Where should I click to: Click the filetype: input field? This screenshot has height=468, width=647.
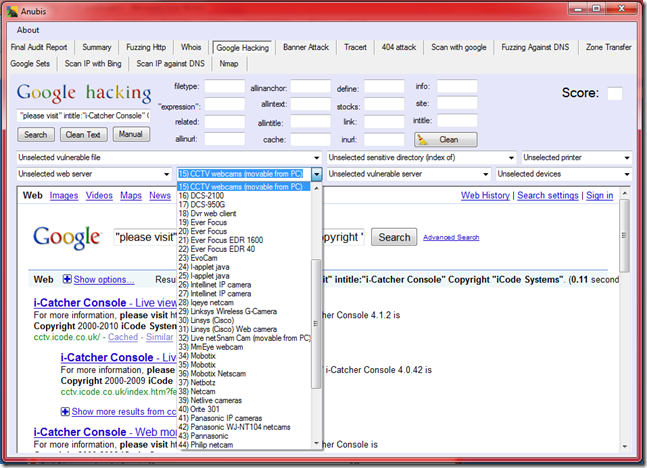click(x=224, y=87)
